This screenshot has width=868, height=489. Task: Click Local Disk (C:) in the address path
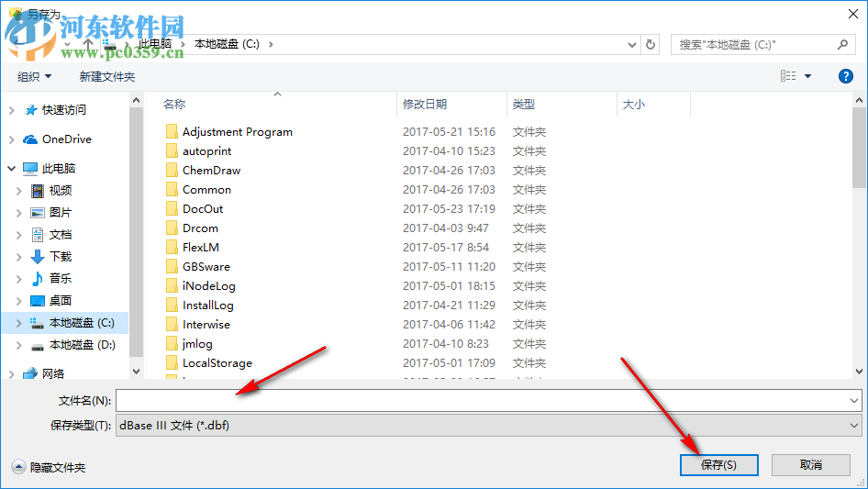coord(227,44)
